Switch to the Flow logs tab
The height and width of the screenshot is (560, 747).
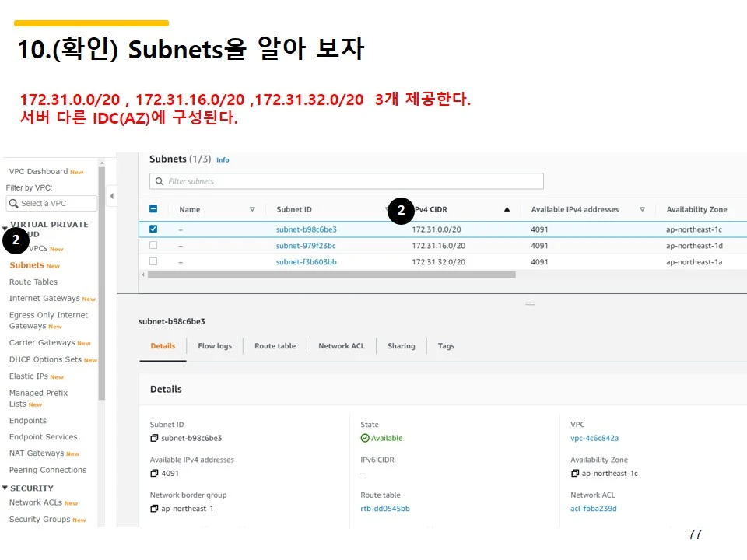(x=215, y=345)
